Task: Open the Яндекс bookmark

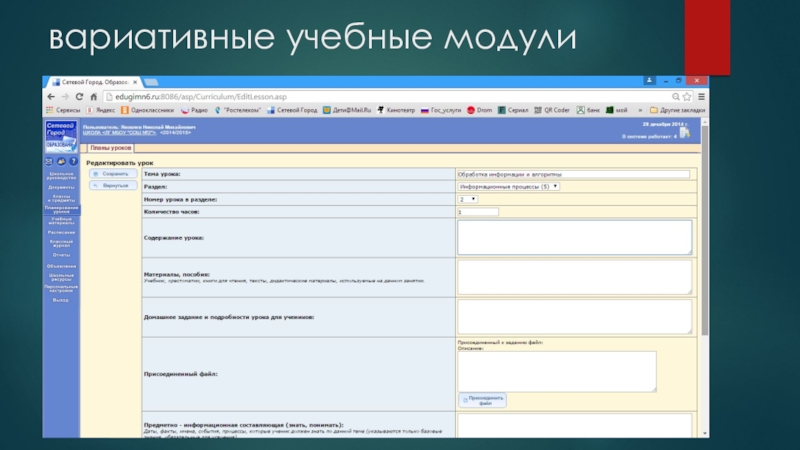Action: 101,110
